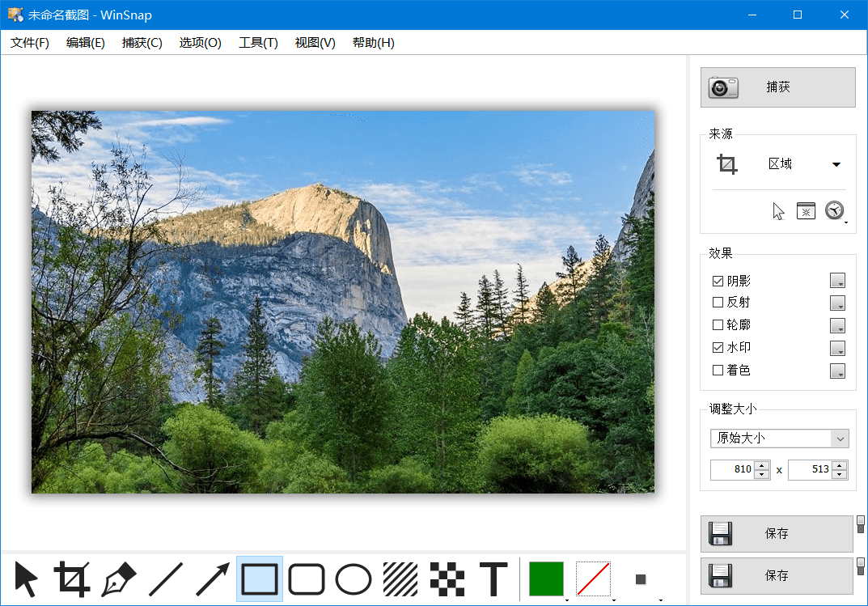Click the timer delay clock icon
This screenshot has width=868, height=606.
pos(834,211)
